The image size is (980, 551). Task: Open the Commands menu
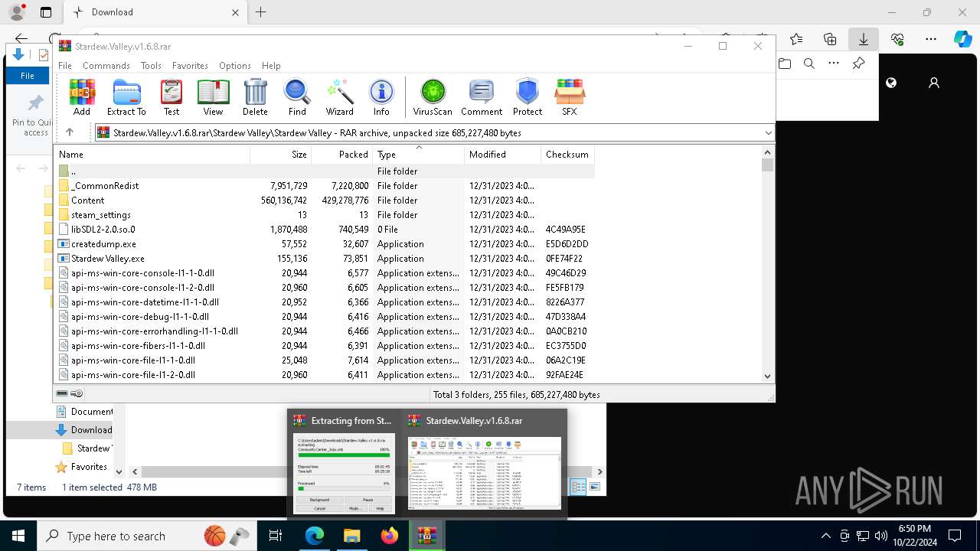coord(106,66)
